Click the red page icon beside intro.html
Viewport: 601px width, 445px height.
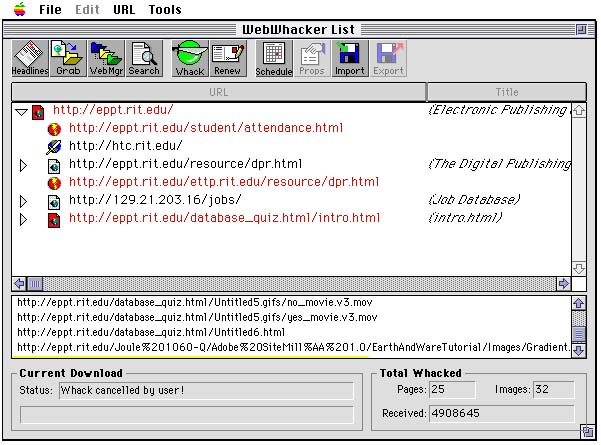pos(54,220)
